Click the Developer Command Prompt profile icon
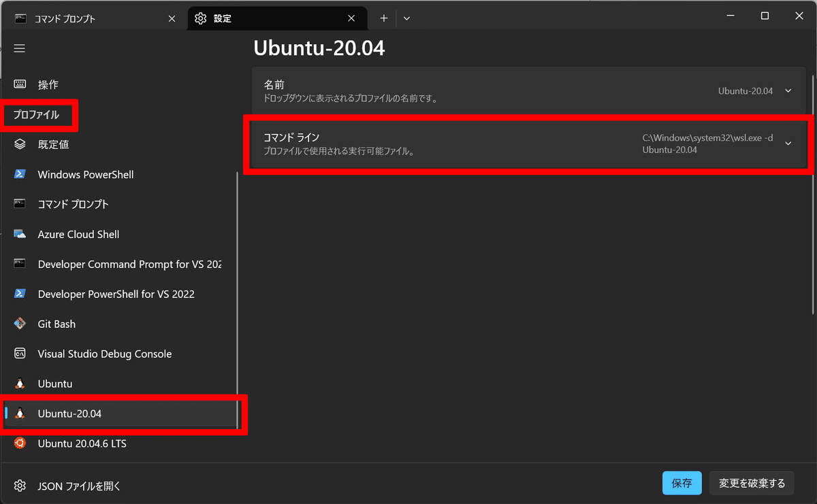 pyautogui.click(x=20, y=264)
